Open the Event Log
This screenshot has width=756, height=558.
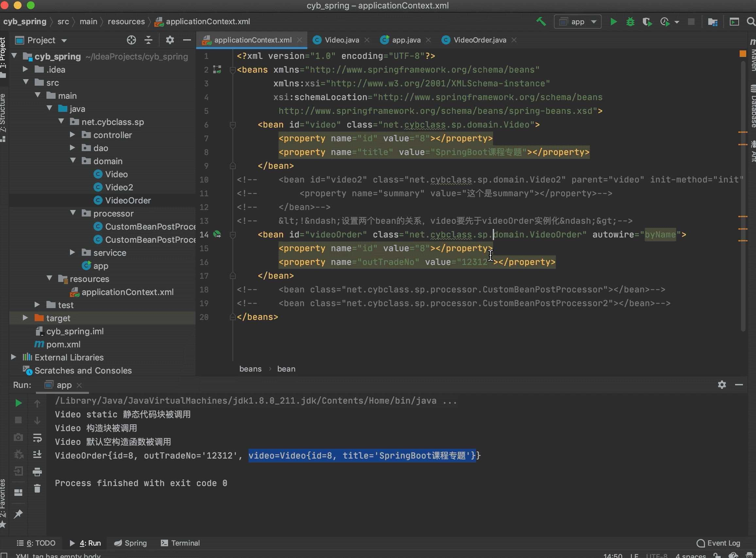718,543
